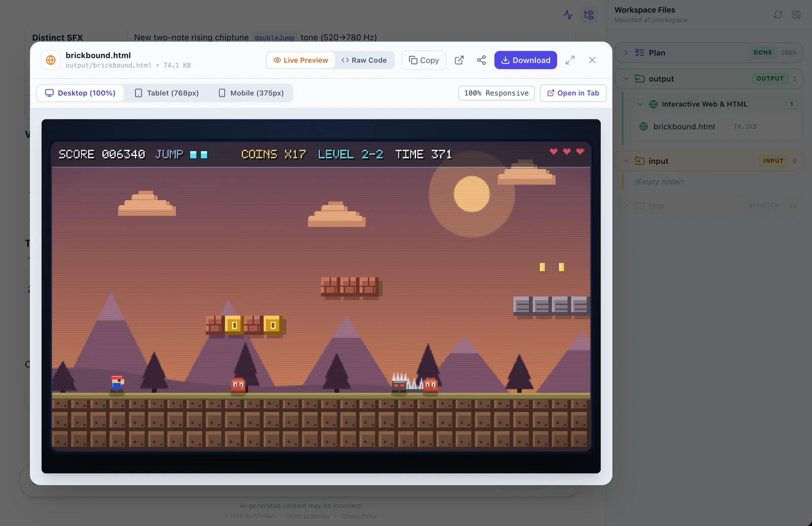The height and width of the screenshot is (526, 812).
Task: Copy the file contents
Action: click(424, 60)
